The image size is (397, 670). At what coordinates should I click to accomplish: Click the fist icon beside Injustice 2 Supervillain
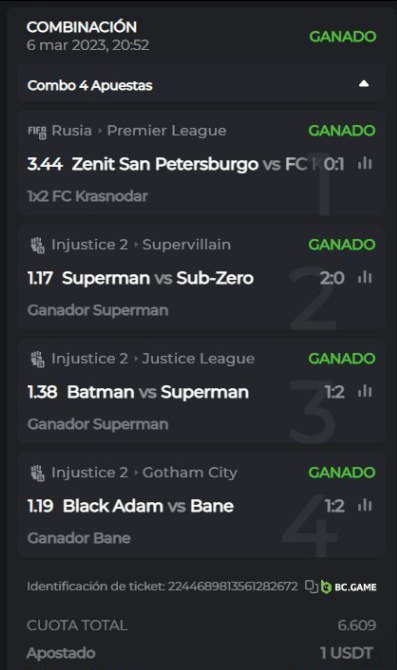38,245
